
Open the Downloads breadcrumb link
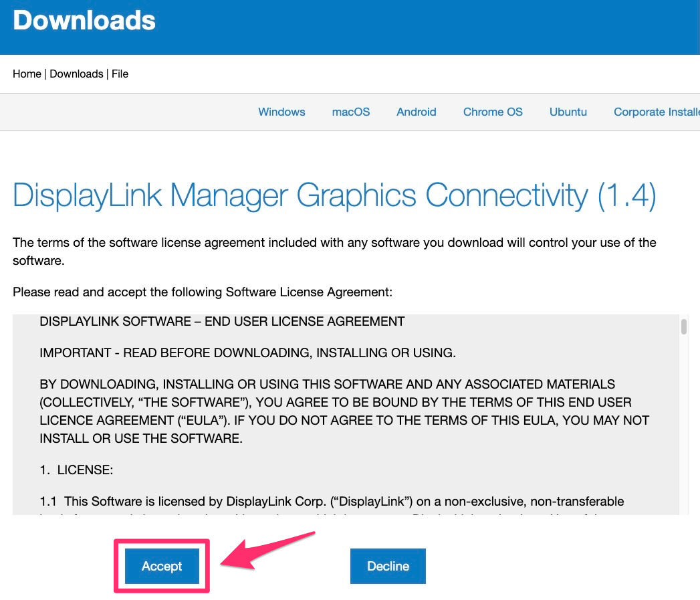pyautogui.click(x=76, y=74)
